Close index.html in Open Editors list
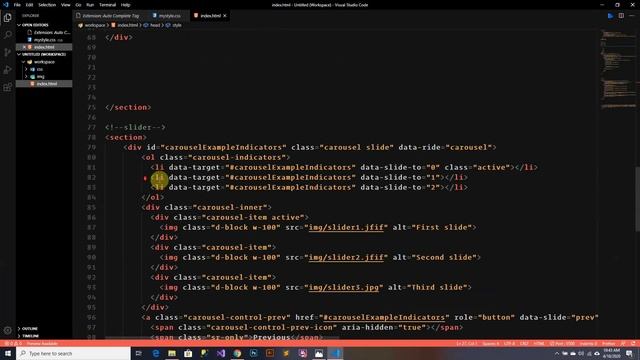 pyautogui.click(x=24, y=47)
